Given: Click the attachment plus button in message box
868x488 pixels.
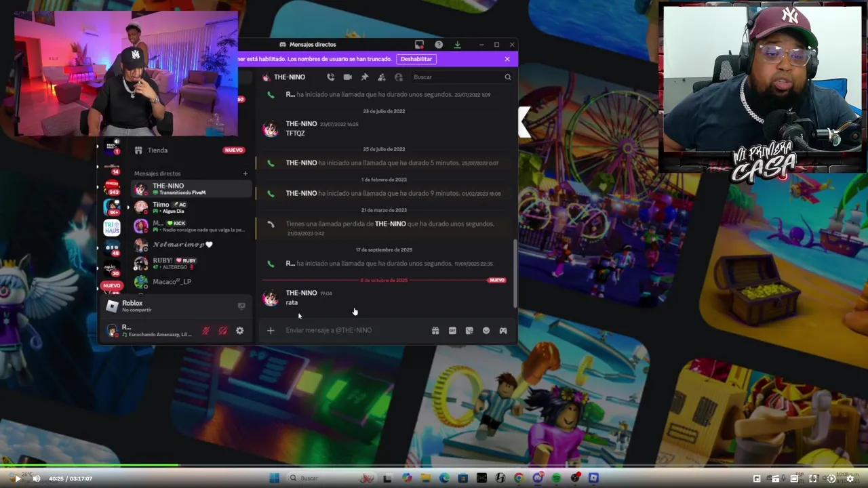Looking at the screenshot, I should click(271, 331).
